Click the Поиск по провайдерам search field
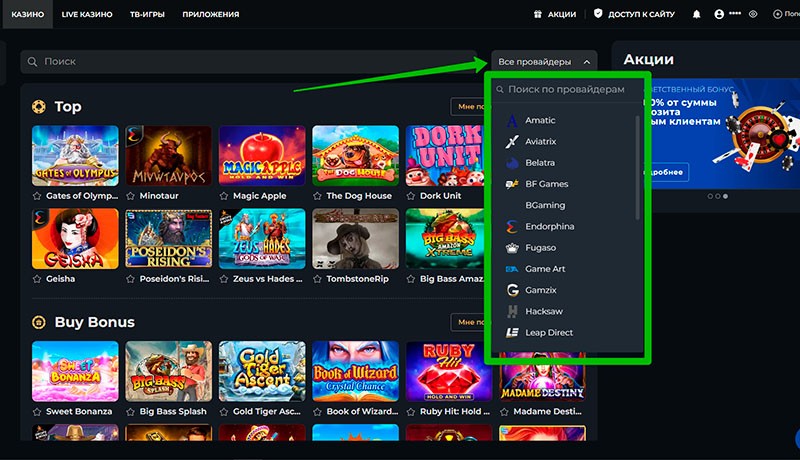This screenshot has width=800, height=460. 565,89
